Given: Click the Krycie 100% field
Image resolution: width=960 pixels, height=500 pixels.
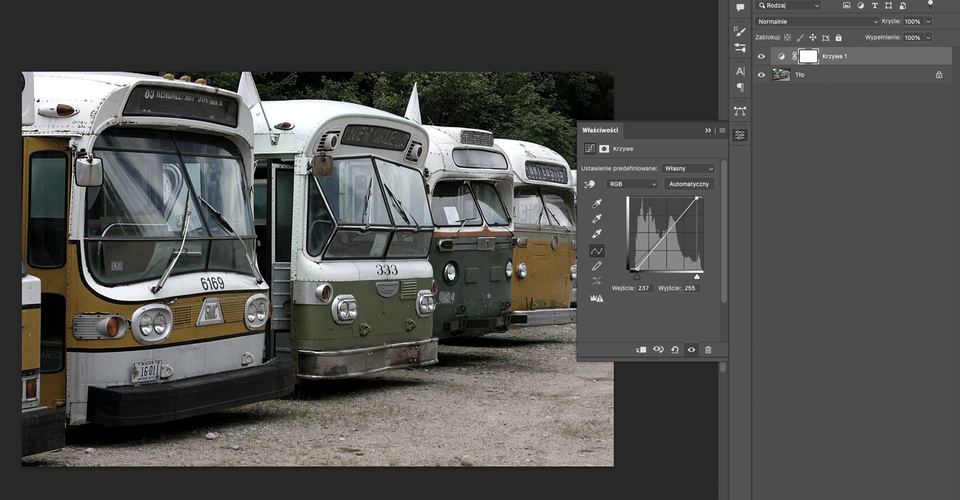Looking at the screenshot, I should coord(913,21).
